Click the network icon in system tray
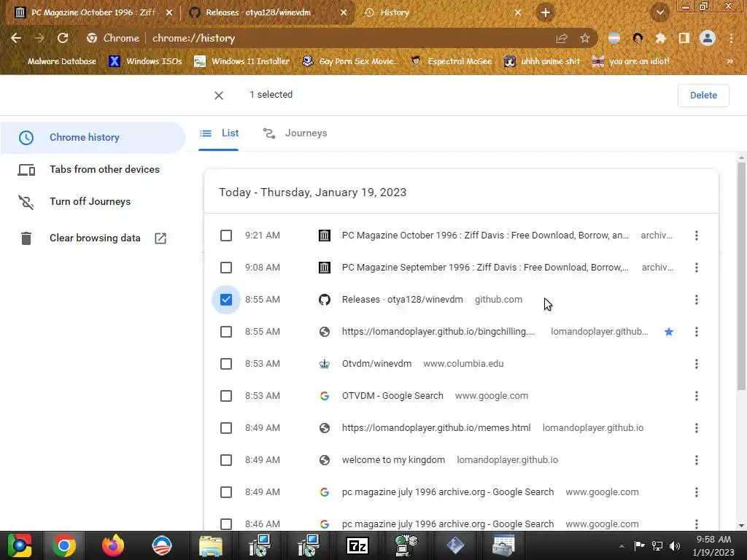This screenshot has width=747, height=560. 657,545
